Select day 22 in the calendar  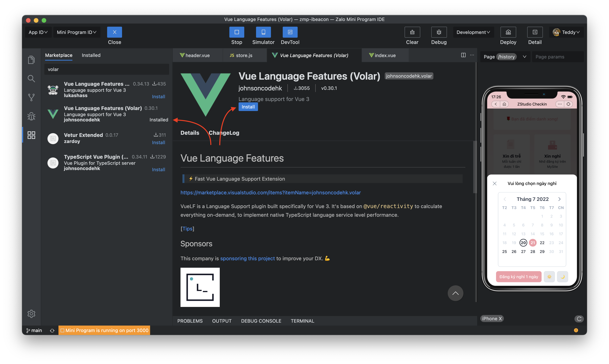click(542, 243)
